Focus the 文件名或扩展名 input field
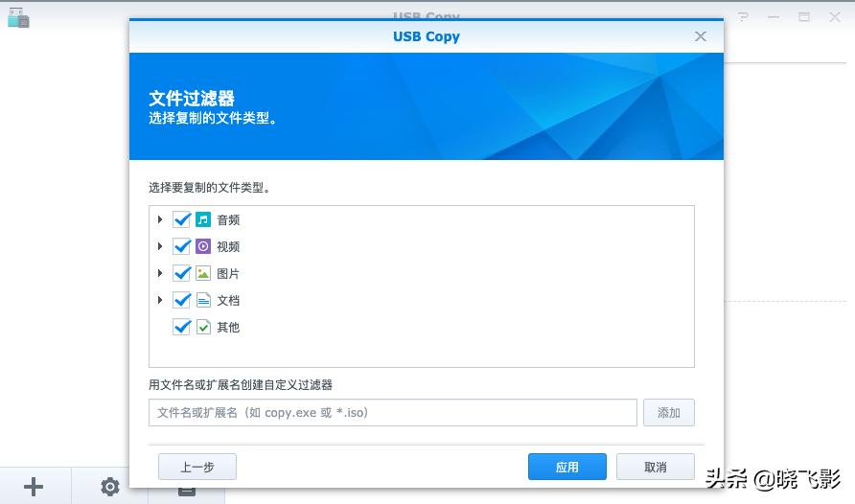 click(393, 412)
